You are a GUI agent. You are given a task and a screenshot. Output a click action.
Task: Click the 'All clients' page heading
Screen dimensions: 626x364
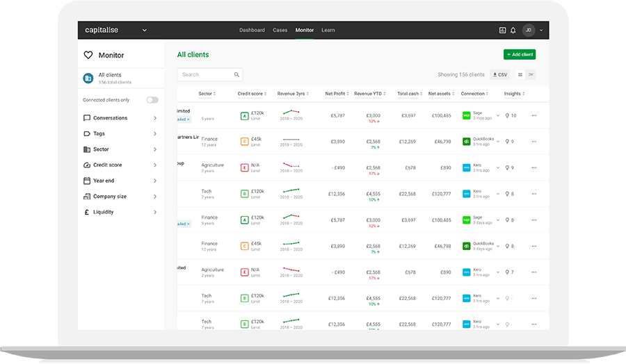click(193, 55)
